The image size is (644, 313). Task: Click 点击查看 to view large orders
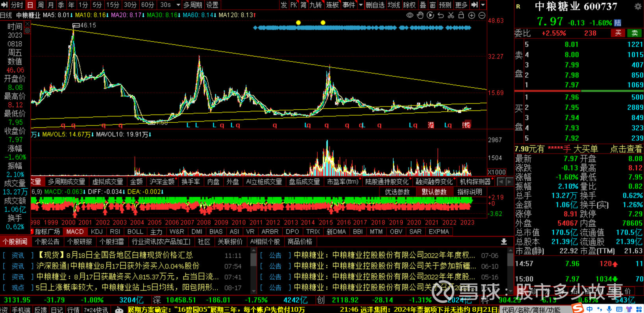pyautogui.click(x=626, y=149)
